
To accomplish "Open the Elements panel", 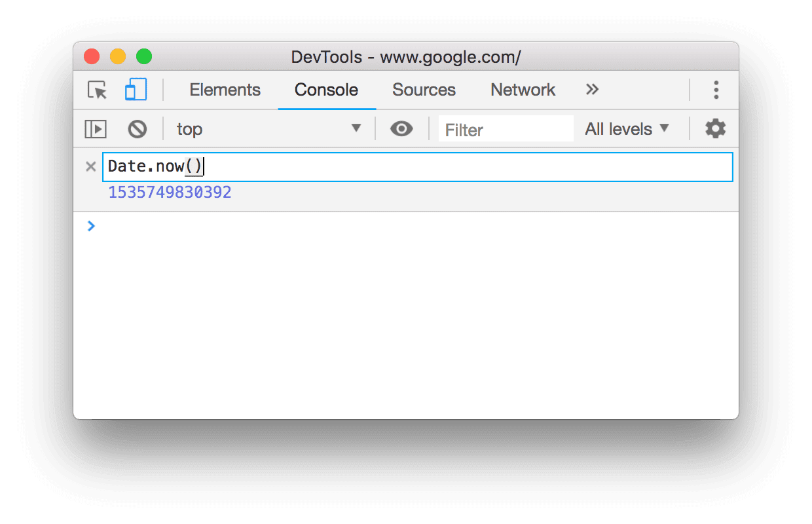I will (225, 90).
